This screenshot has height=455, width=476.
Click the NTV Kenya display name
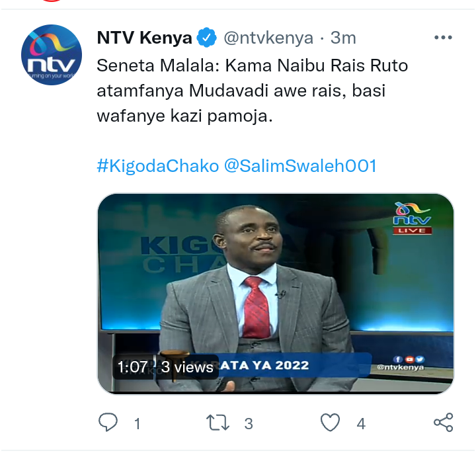(145, 38)
